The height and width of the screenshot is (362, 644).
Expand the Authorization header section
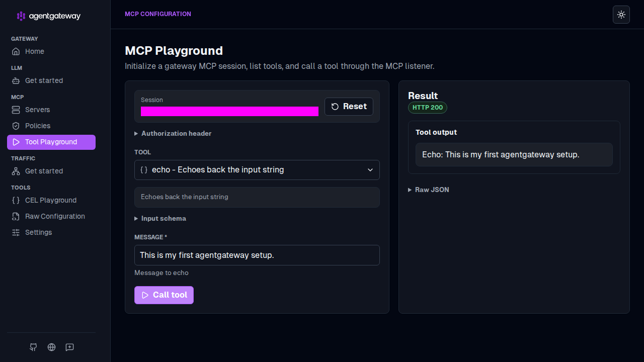pyautogui.click(x=173, y=133)
